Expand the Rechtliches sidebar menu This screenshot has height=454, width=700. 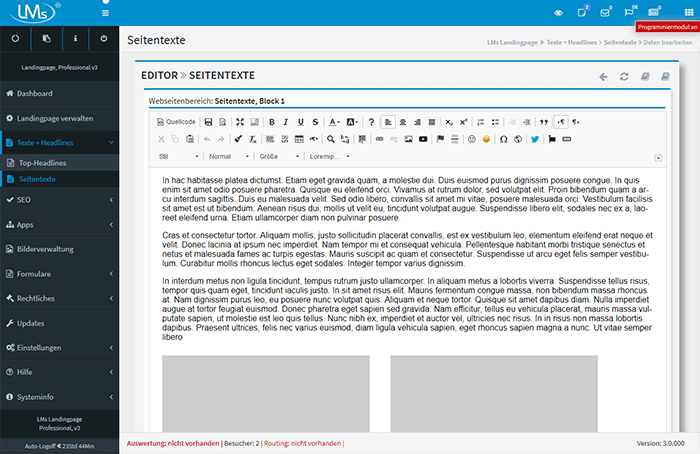point(59,298)
